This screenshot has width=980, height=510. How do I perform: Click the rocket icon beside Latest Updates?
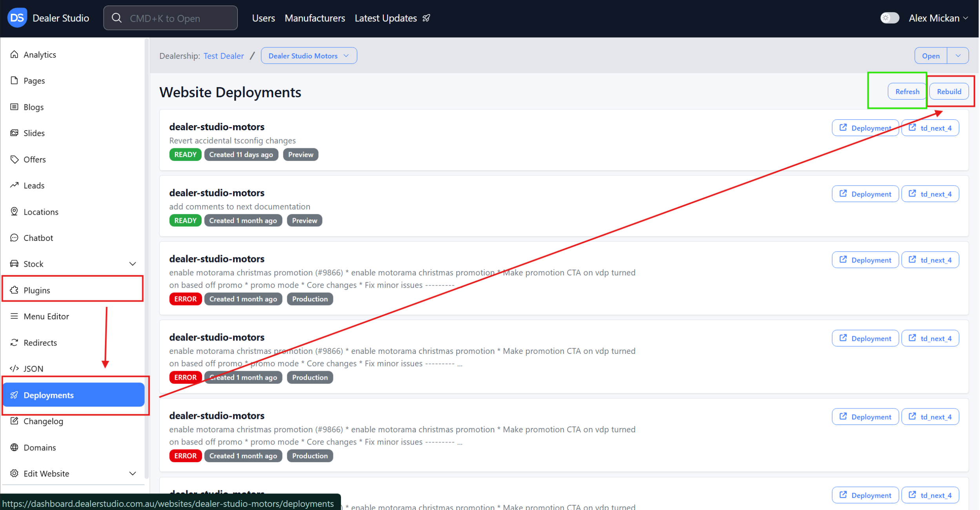(426, 18)
